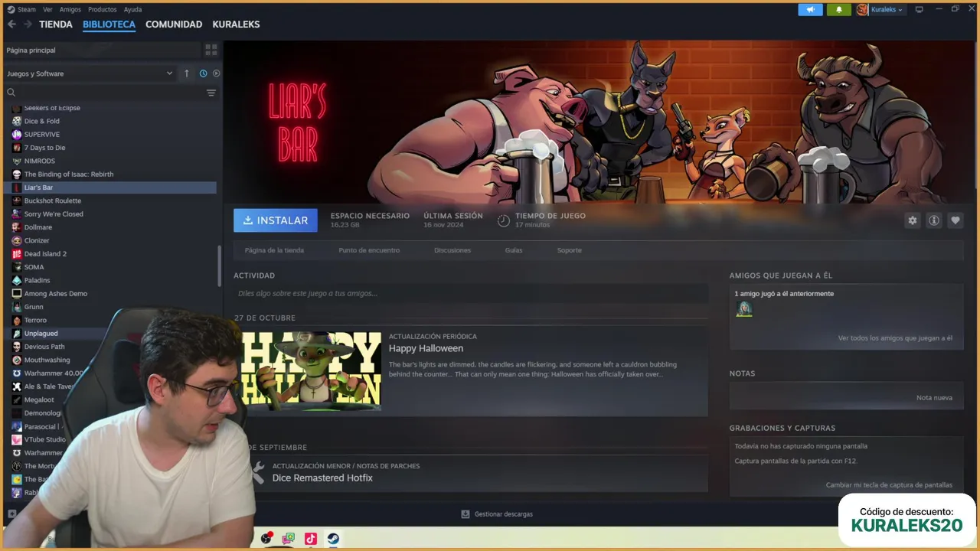Click the Paladins game icon
The width and height of the screenshot is (980, 551).
pos(17,280)
